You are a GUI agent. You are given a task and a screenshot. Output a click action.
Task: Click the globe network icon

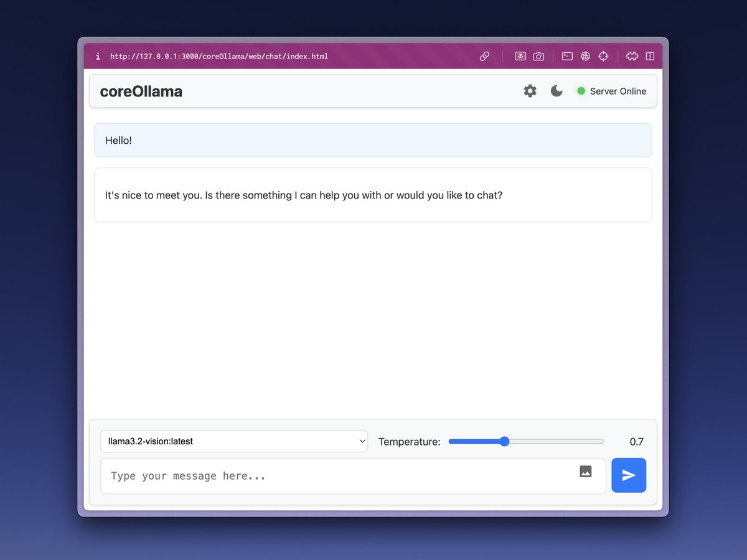tap(585, 56)
